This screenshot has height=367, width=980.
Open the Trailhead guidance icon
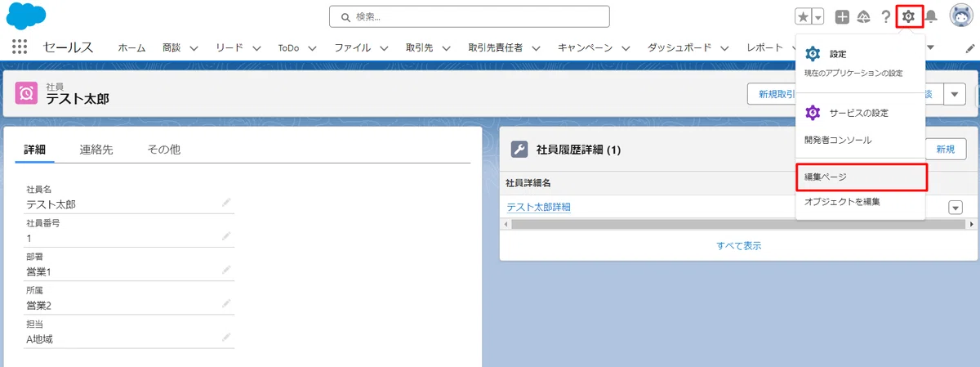click(x=863, y=17)
